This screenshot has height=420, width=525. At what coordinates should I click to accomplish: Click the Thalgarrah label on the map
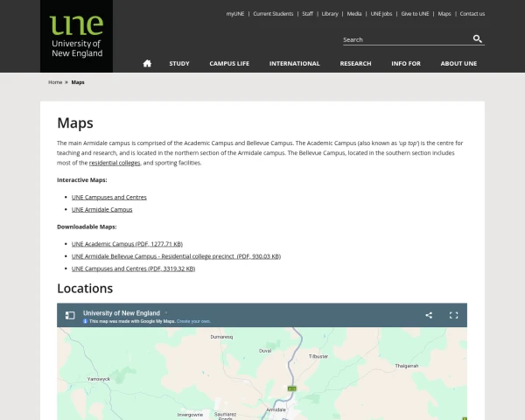[407, 366]
